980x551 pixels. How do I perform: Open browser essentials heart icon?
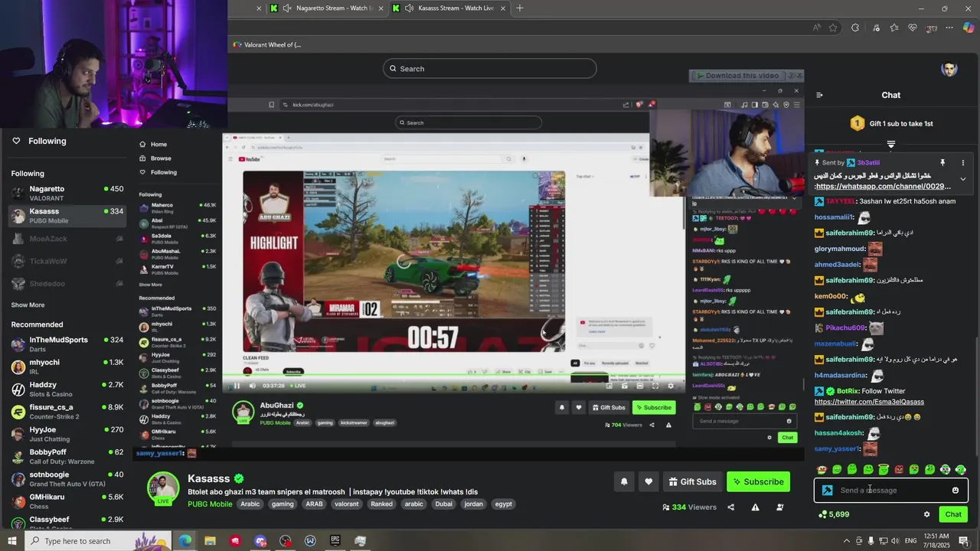[913, 28]
